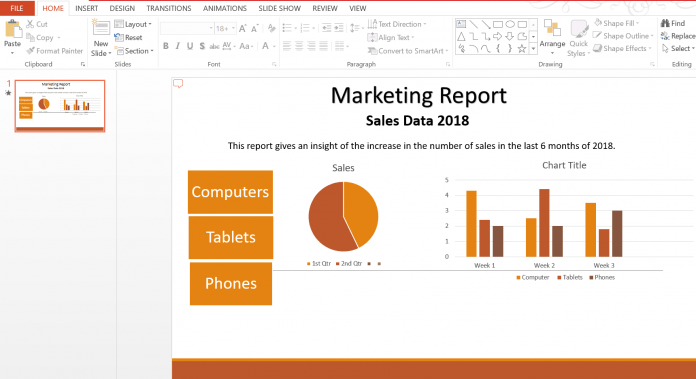Toggle text Shadow formatting
Image resolution: width=696 pixels, height=379 pixels.
tap(202, 46)
